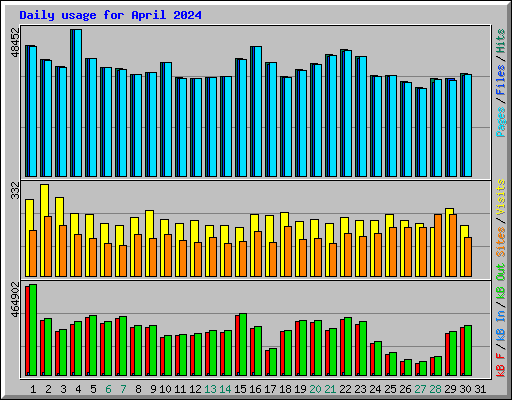Select day label 2 on the x-axis
This screenshot has width=512, height=400.
click(48, 389)
